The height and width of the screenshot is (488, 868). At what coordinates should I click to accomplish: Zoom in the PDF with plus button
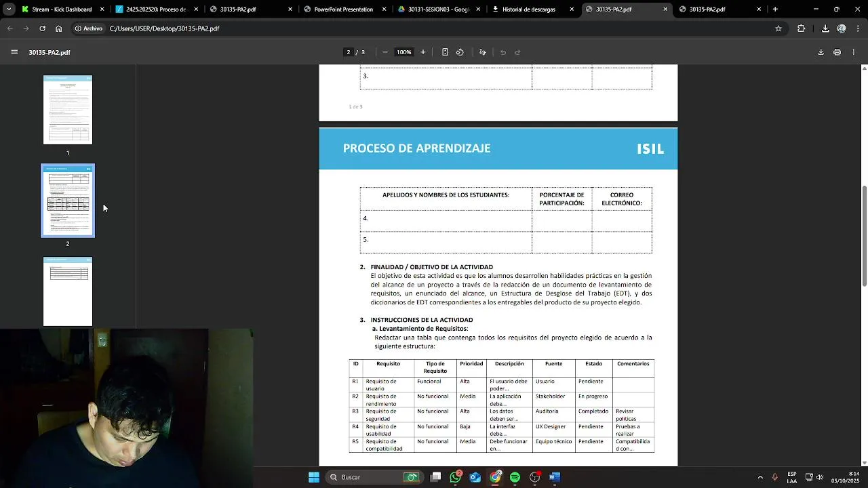[423, 52]
